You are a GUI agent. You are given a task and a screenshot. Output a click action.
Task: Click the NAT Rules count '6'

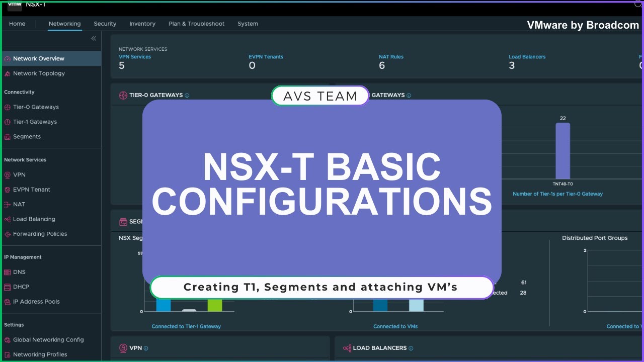click(x=382, y=66)
